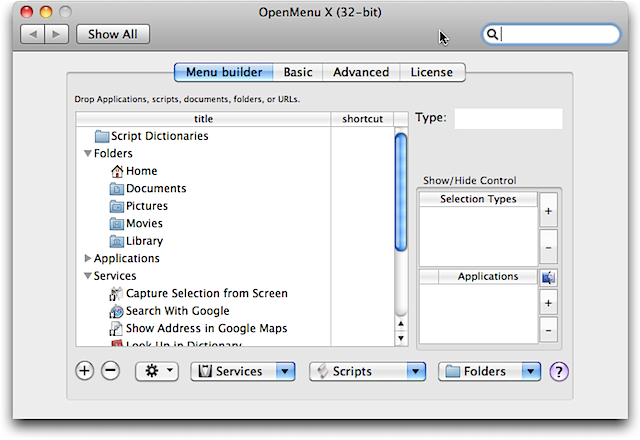This screenshot has width=640, height=440.
Task: Click the Library folder icon
Action: pyautogui.click(x=117, y=241)
